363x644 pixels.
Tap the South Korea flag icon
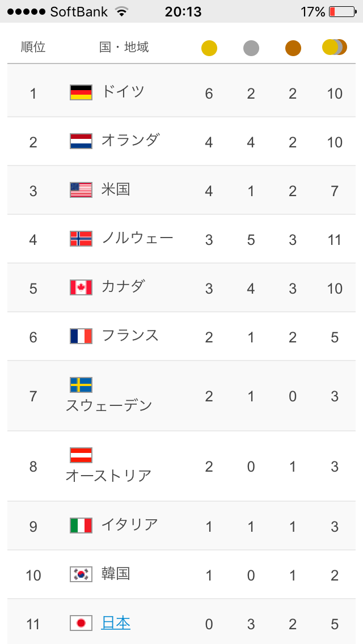(x=81, y=574)
